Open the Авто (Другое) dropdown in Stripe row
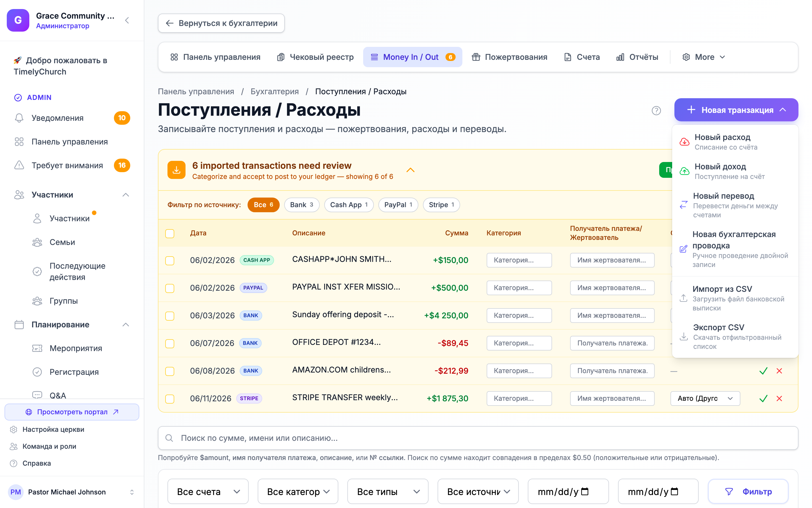The image size is (812, 508). (x=705, y=398)
